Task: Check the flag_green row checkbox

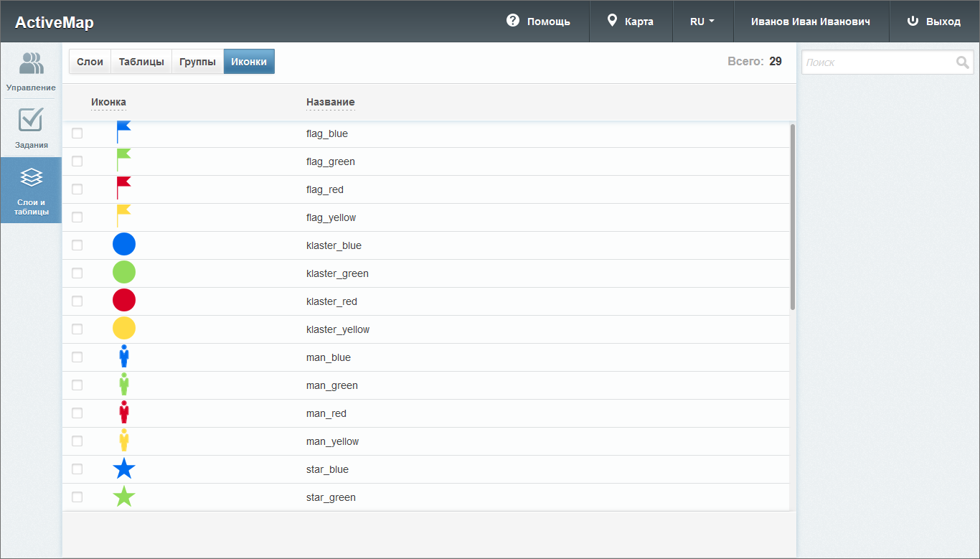Action: [x=77, y=161]
